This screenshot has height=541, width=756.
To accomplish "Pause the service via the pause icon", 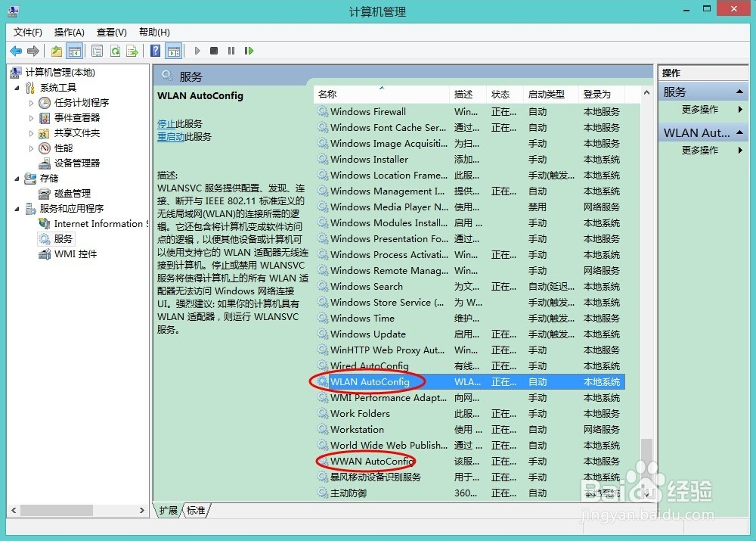I will pos(231,51).
